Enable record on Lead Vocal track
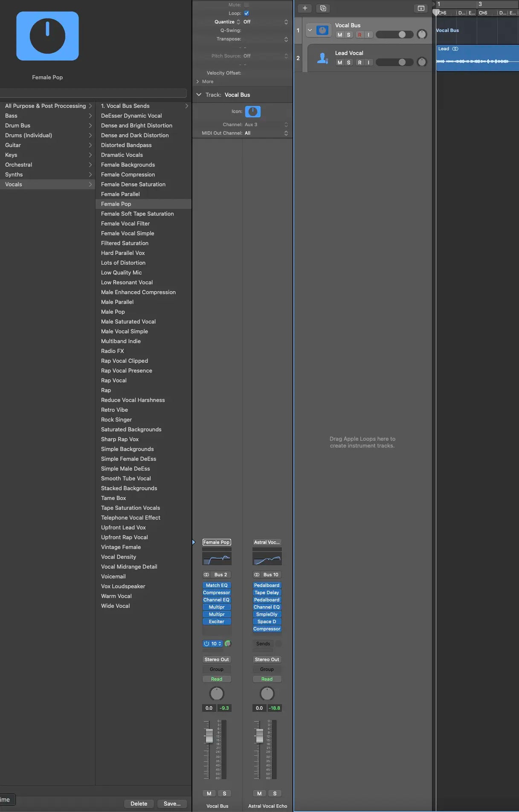This screenshot has width=519, height=812. tap(360, 63)
